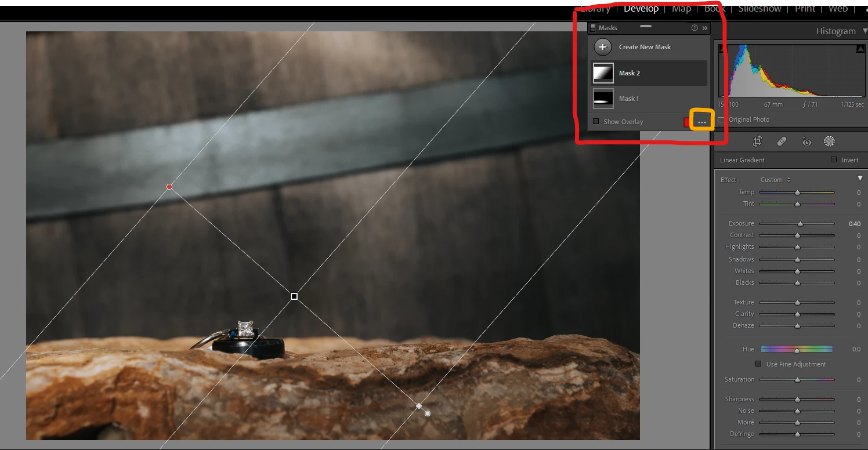Click the Noise slider handle
Viewport: 868px width, 450px height.
[x=797, y=411]
